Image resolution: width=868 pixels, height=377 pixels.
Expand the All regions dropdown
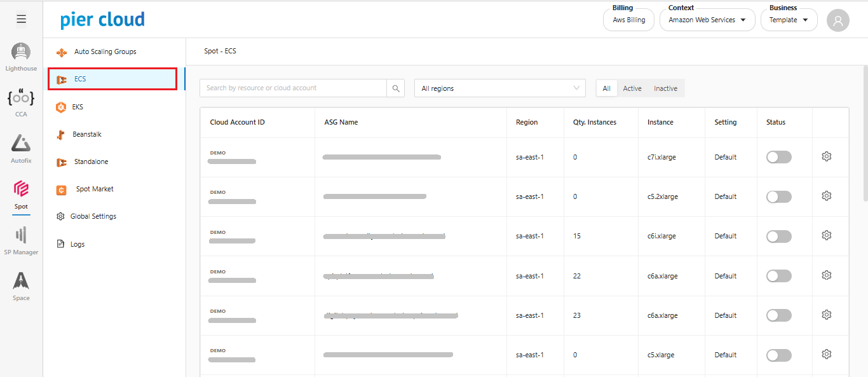499,88
